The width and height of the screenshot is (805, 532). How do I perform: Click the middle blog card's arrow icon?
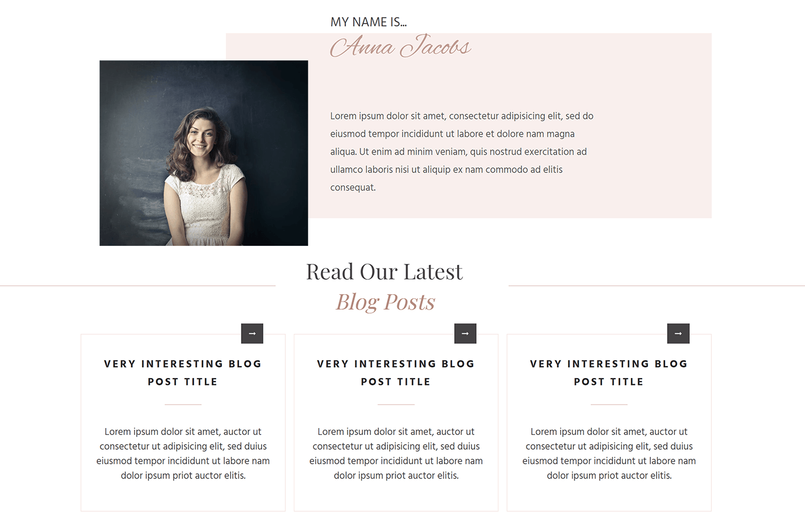point(465,333)
